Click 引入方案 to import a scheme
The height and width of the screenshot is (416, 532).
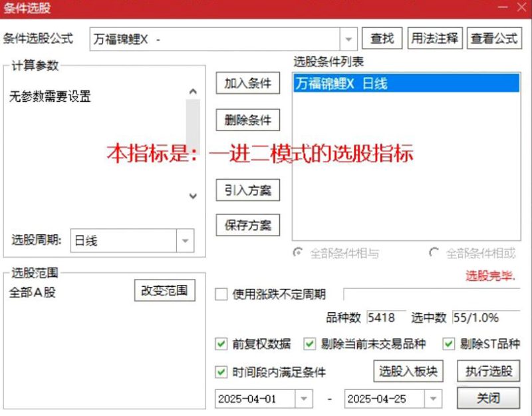tap(247, 190)
